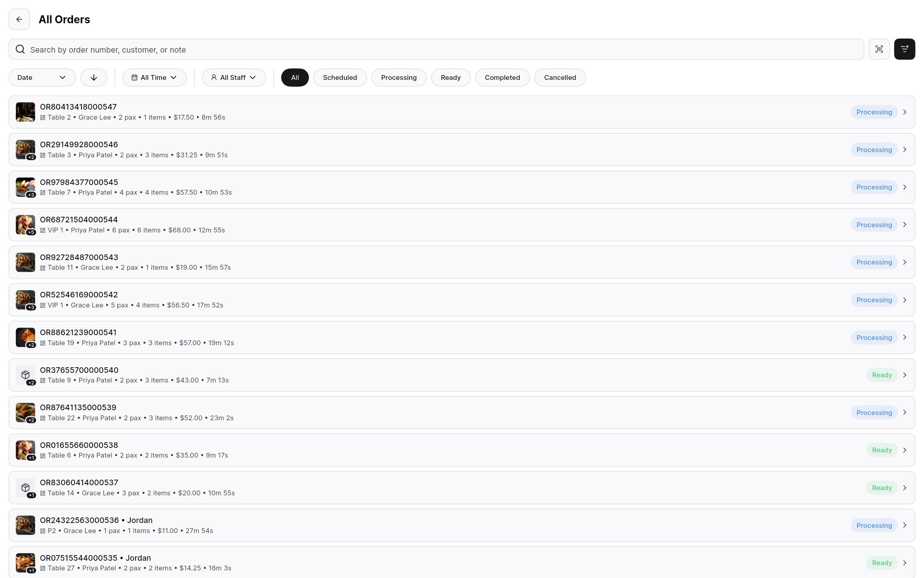Open order OR07515544000535 for Jordan
924x578 pixels.
click(462, 563)
